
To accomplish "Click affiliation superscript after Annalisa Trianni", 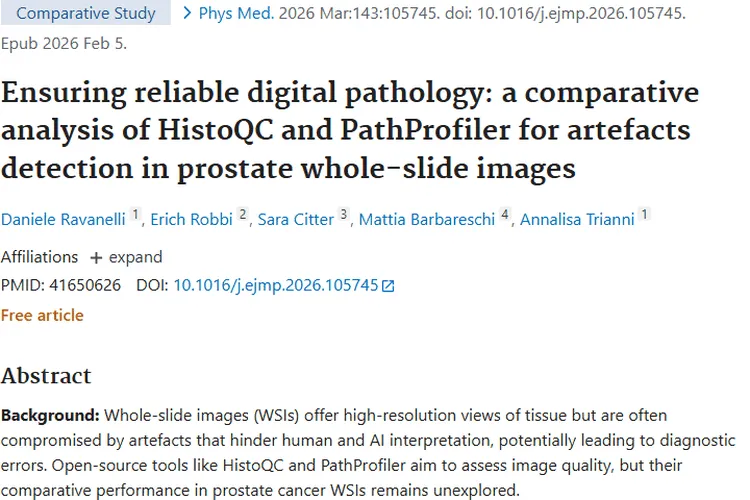I will (x=645, y=215).
